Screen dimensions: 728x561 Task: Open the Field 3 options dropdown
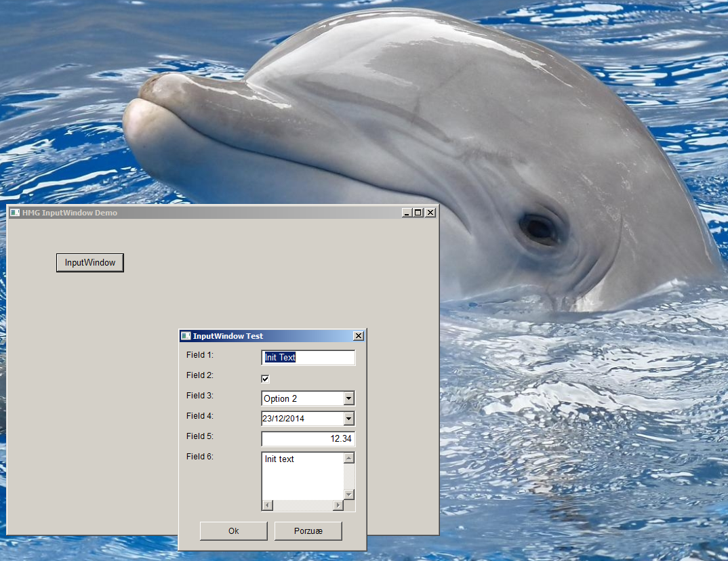coord(349,398)
